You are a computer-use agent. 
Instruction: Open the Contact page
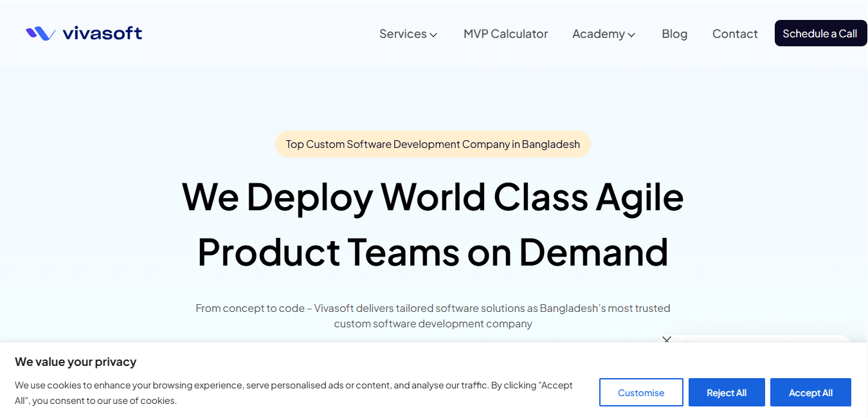click(x=735, y=34)
